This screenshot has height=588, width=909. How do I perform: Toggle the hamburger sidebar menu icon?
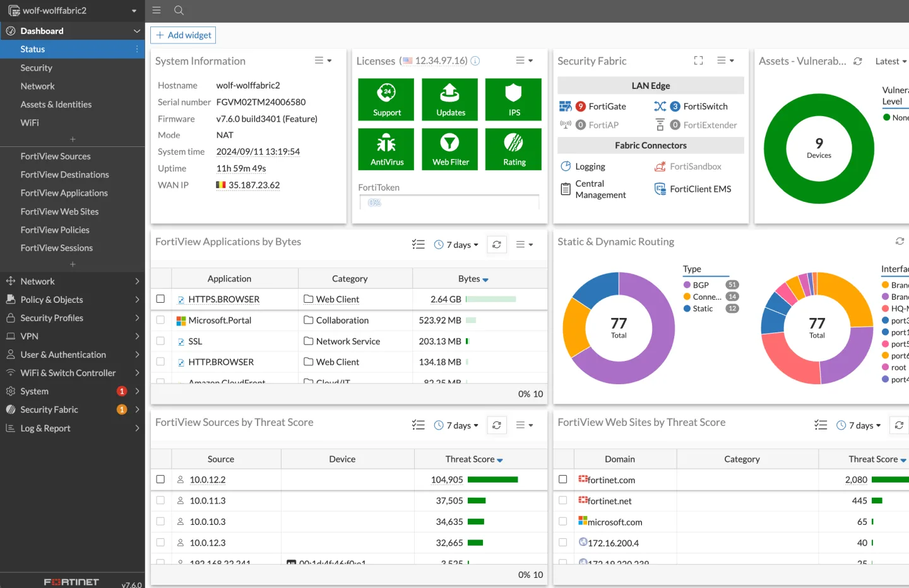coord(157,10)
